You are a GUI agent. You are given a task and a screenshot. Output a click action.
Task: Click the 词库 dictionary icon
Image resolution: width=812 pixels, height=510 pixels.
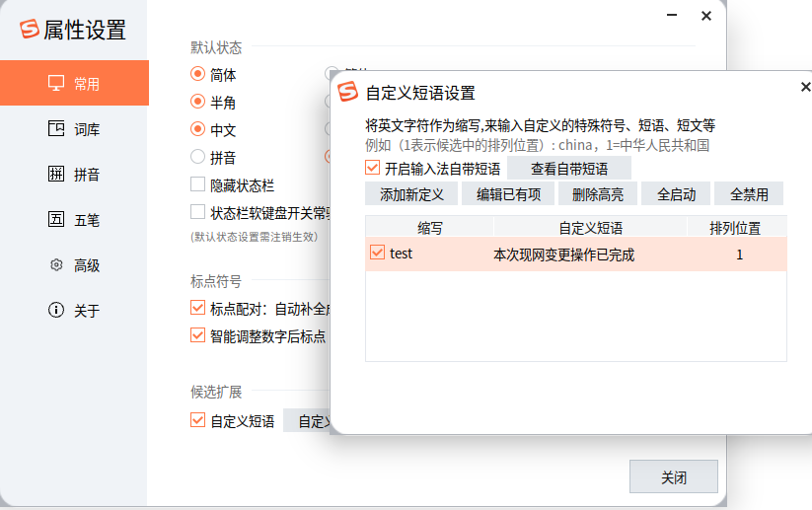56,128
